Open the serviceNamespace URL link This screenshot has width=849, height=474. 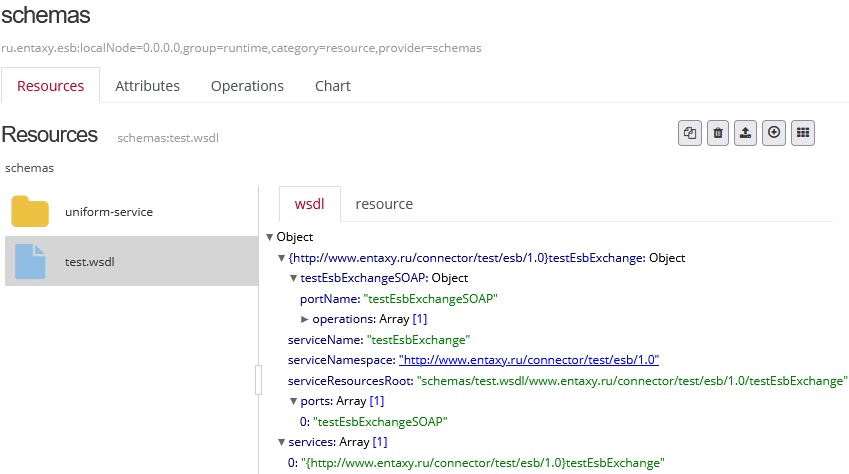click(528, 360)
